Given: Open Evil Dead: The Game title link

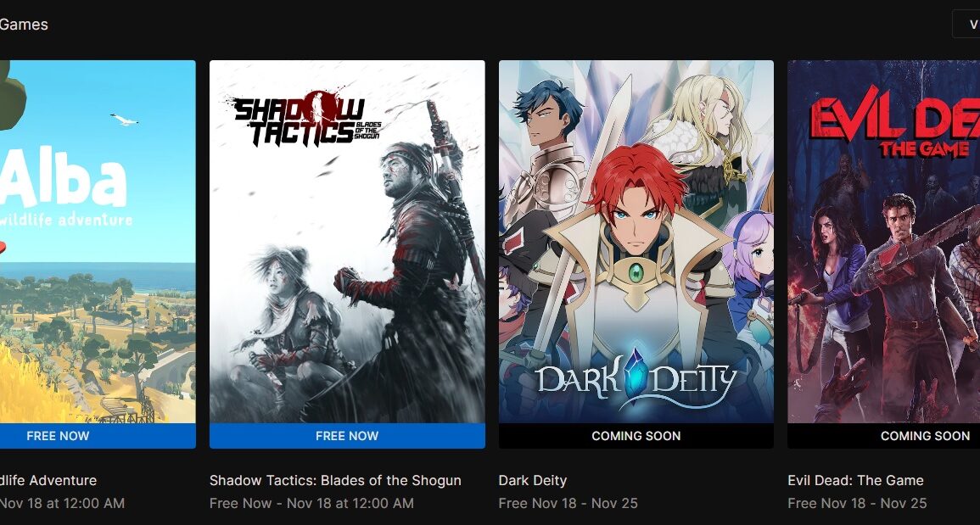Looking at the screenshot, I should (x=855, y=481).
